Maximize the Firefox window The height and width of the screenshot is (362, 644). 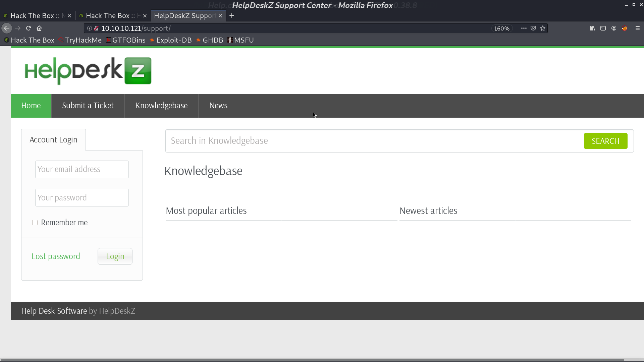coord(634,5)
